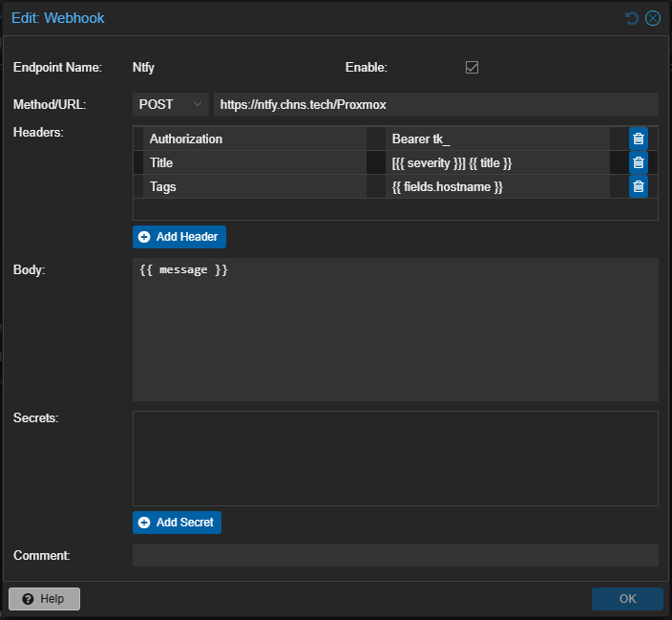672x620 pixels.
Task: Reset the webhook form with the undo icon
Action: point(632,18)
